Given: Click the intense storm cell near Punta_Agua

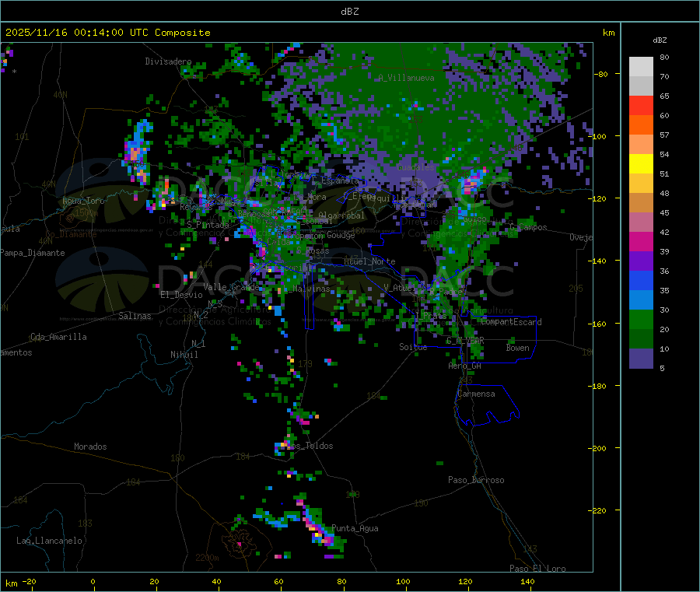Looking at the screenshot, I should (318, 531).
